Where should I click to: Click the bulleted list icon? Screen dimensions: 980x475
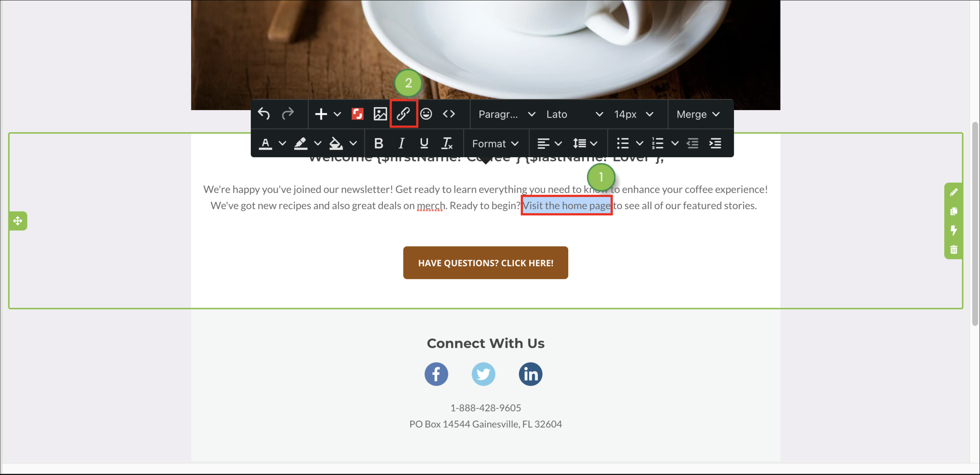[x=623, y=143]
